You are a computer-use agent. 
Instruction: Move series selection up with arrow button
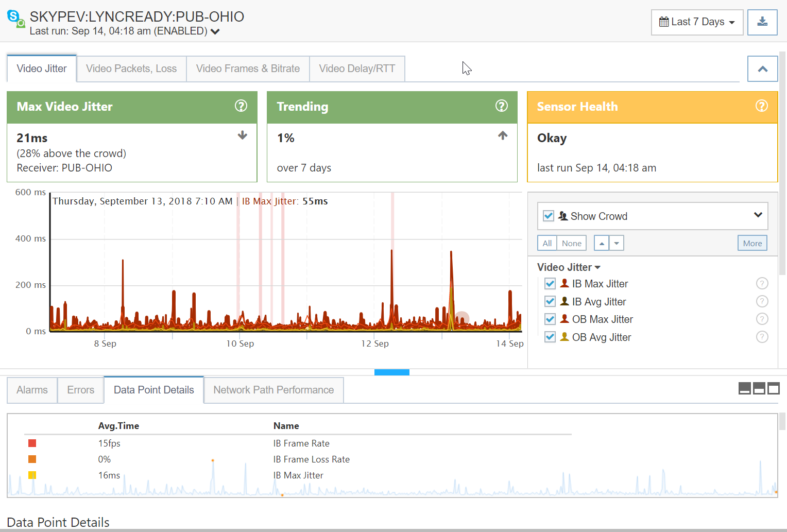click(x=602, y=243)
